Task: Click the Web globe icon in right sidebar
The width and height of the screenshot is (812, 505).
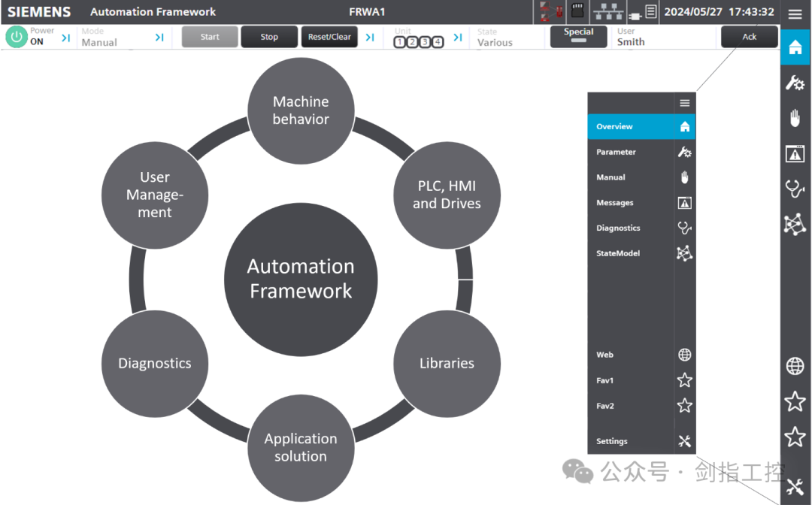Action: 795,366
